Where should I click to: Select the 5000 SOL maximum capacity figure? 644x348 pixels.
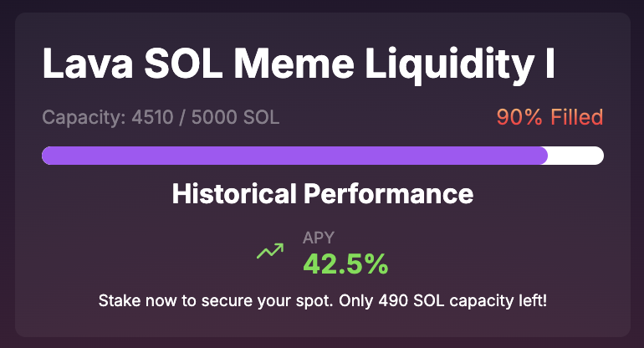235,117
